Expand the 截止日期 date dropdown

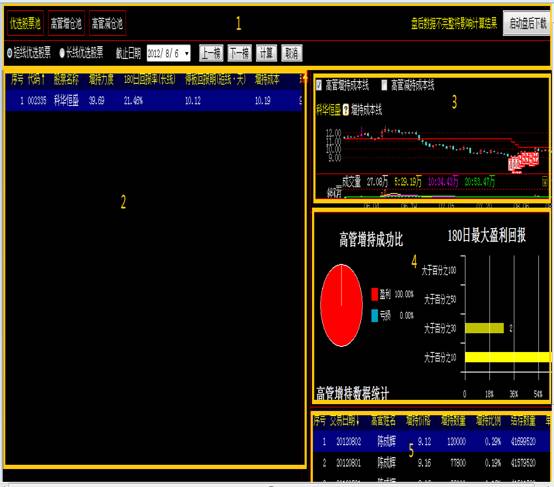coord(187,53)
